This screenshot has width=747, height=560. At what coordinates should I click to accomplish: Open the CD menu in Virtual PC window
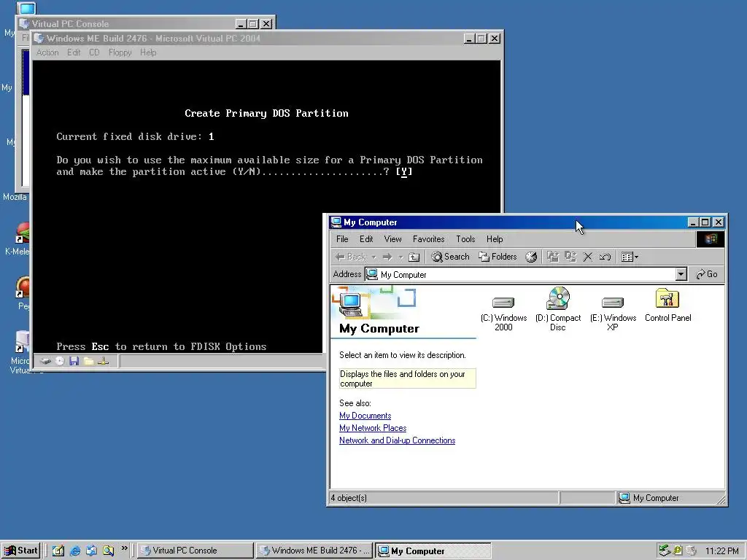pyautogui.click(x=94, y=52)
